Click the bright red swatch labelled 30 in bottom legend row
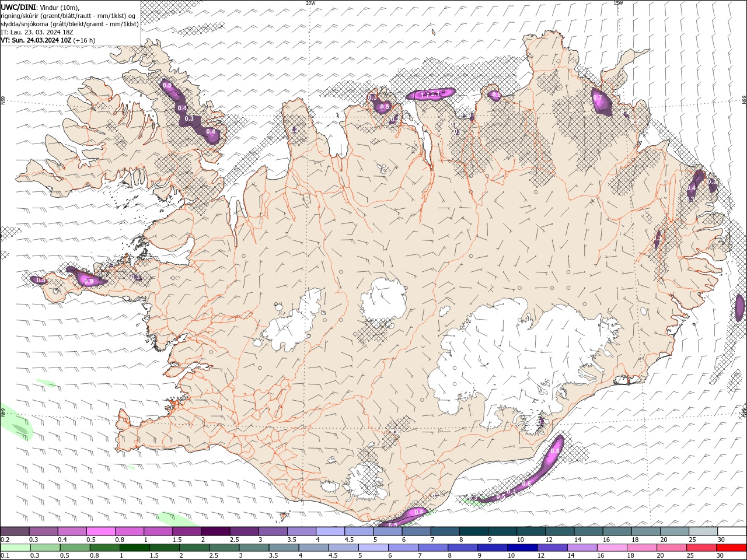This screenshot has height=560, width=747. click(x=732, y=548)
